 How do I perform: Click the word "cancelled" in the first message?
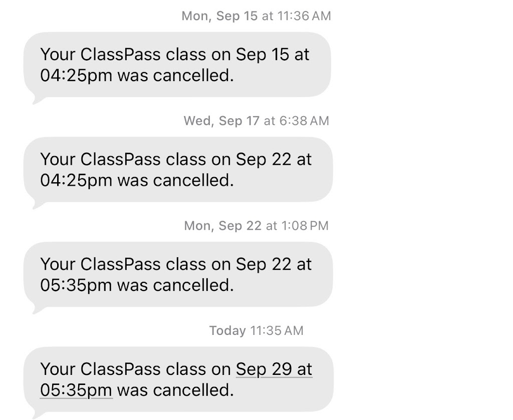click(x=193, y=76)
